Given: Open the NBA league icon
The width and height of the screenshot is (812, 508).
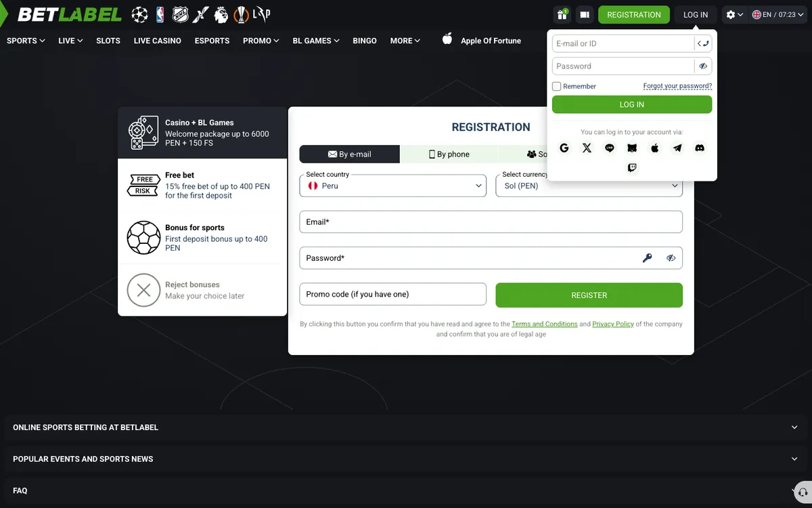Looking at the screenshot, I should [x=160, y=14].
